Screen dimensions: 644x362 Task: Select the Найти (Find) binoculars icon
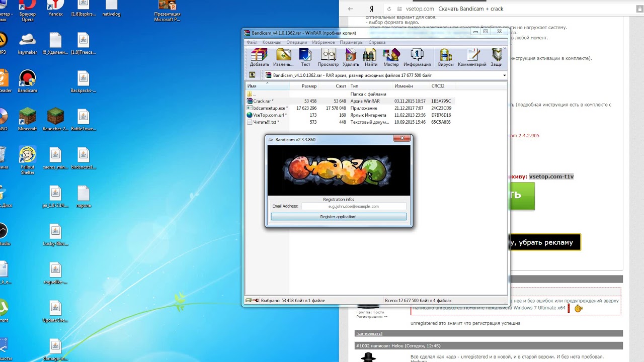tap(371, 57)
